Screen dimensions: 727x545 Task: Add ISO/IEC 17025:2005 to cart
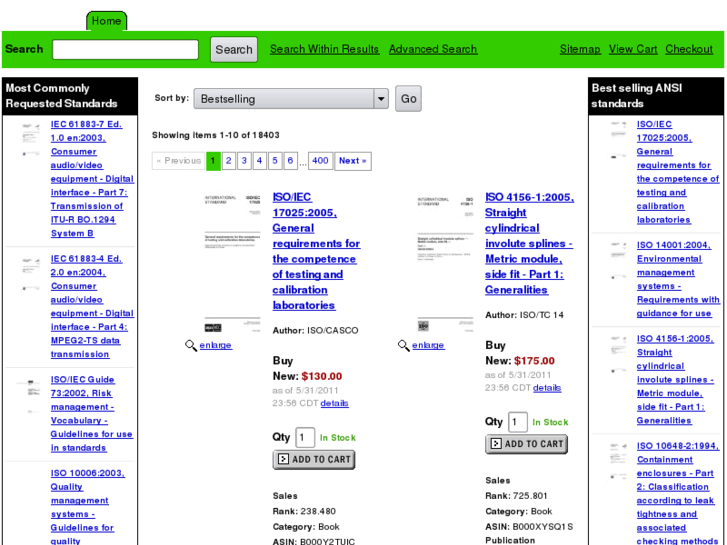coord(314,460)
